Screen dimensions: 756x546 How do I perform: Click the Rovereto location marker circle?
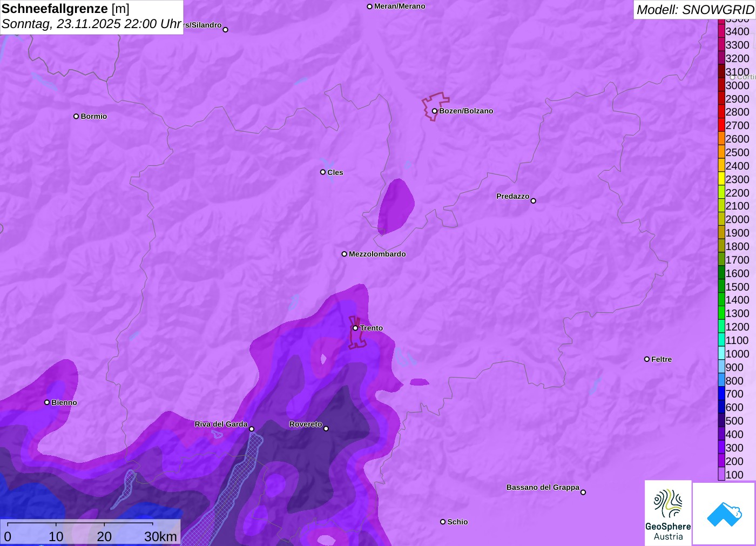coord(326,429)
